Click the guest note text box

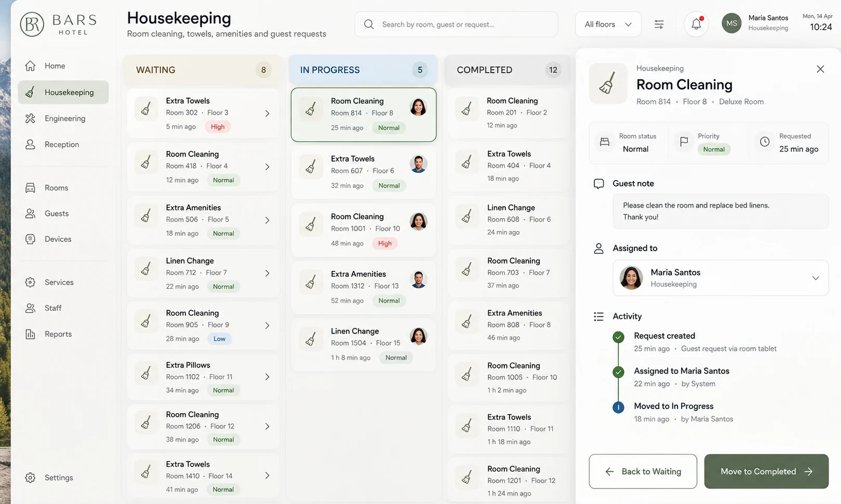point(720,211)
